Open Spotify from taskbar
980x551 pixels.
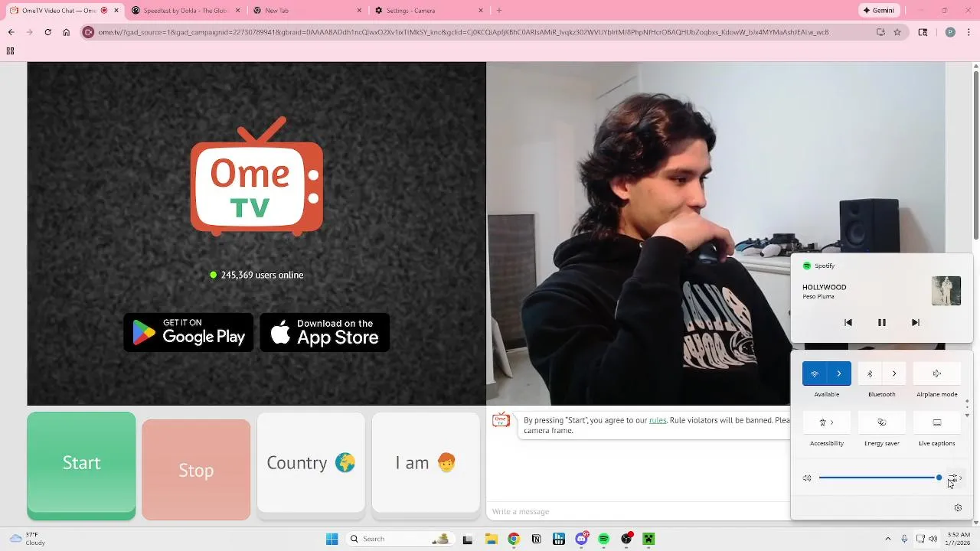click(x=604, y=539)
